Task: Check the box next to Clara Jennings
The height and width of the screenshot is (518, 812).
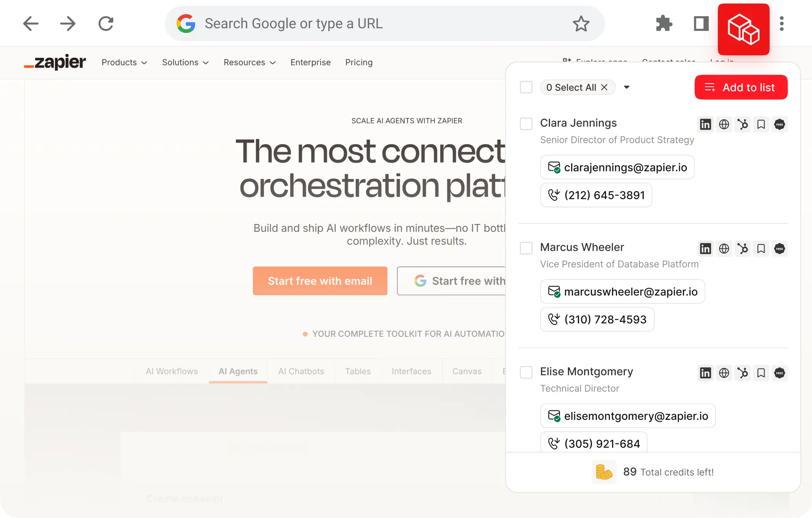Action: point(526,124)
